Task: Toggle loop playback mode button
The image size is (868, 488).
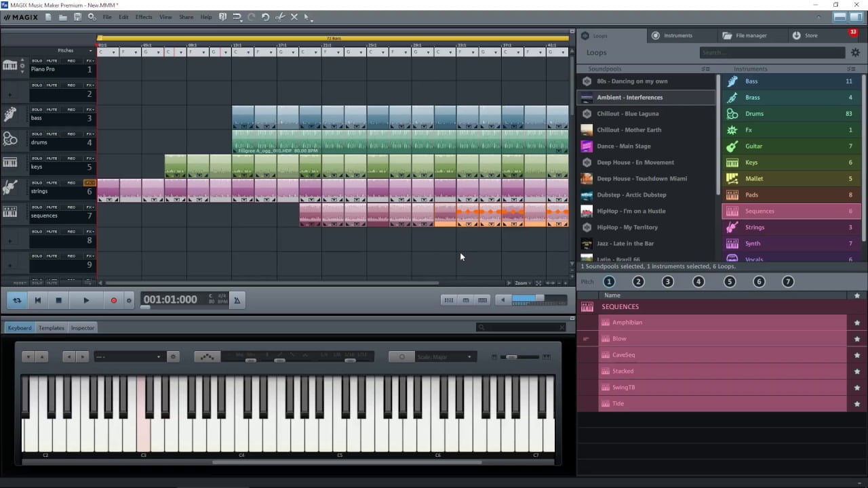Action: coord(16,300)
